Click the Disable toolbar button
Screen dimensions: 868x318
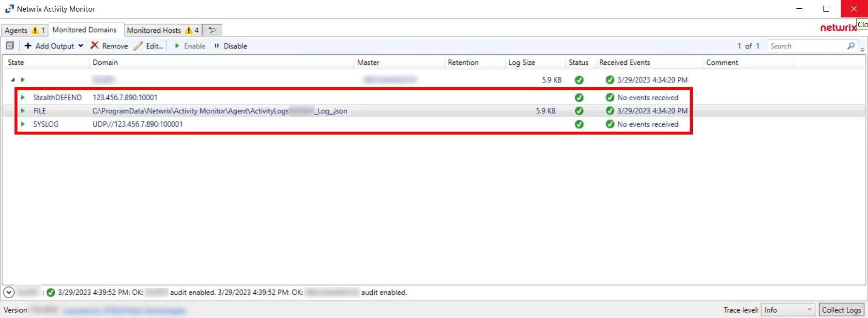[x=230, y=46]
